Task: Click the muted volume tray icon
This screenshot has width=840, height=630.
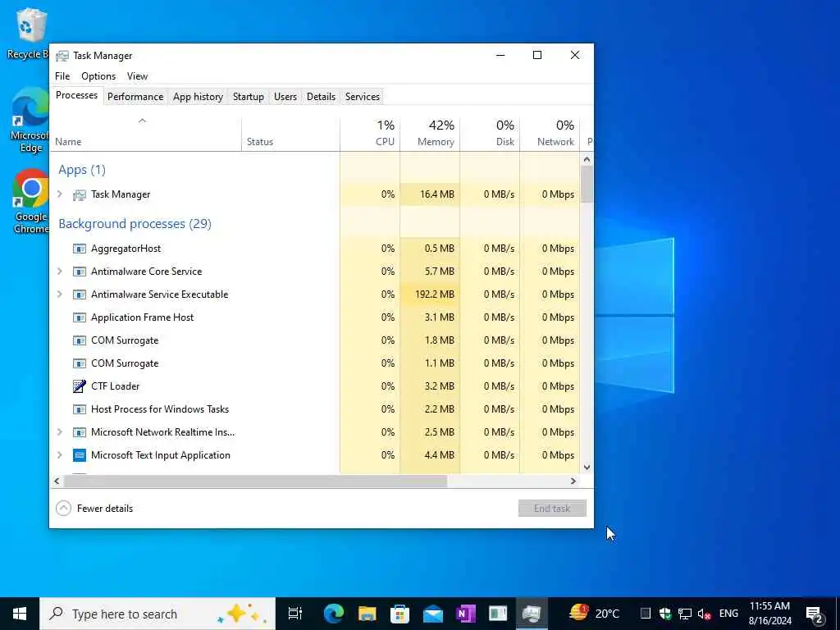Action: click(704, 614)
